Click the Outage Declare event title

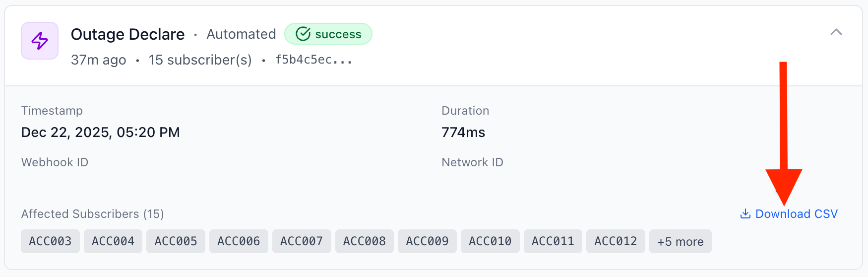[127, 34]
